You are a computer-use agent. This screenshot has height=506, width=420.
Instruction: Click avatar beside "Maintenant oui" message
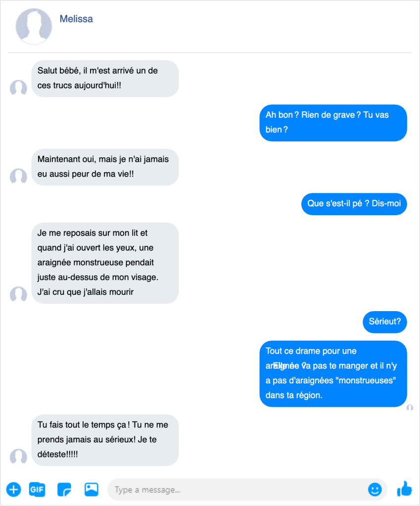(x=18, y=177)
